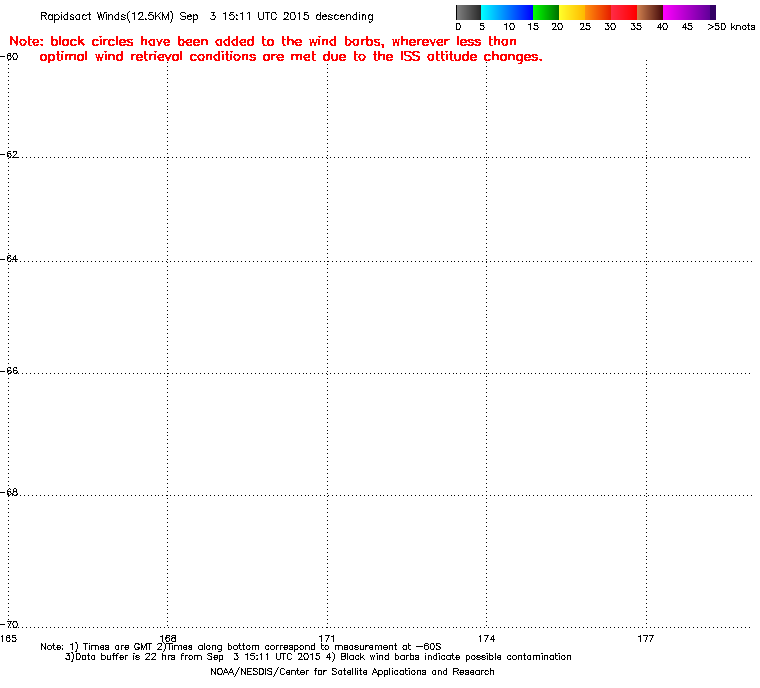Click the red text 'optimal wind retrieval conditions'
The width and height of the screenshot is (760, 688).
148,57
